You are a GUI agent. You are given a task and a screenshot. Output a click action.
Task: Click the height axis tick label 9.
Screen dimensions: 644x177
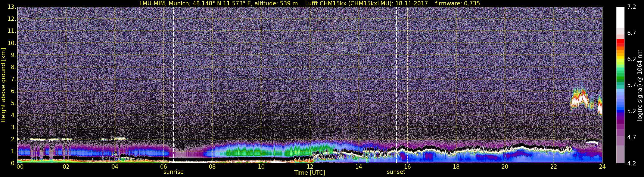tap(13, 55)
